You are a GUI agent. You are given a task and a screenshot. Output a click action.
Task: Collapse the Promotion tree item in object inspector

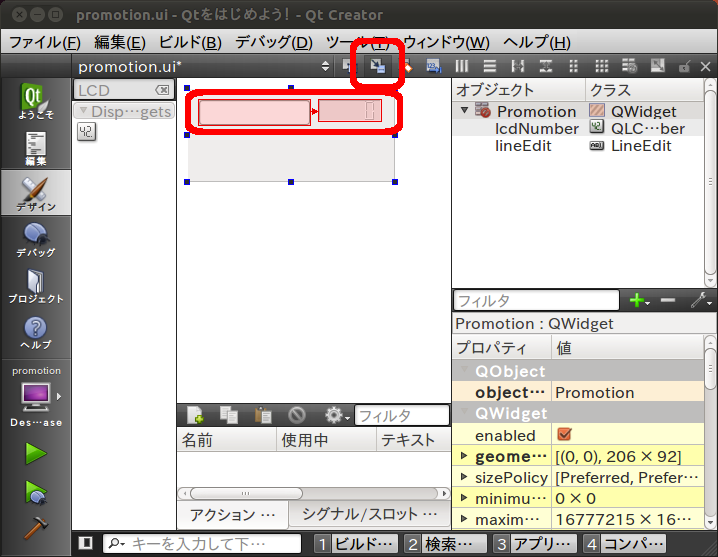(x=465, y=111)
